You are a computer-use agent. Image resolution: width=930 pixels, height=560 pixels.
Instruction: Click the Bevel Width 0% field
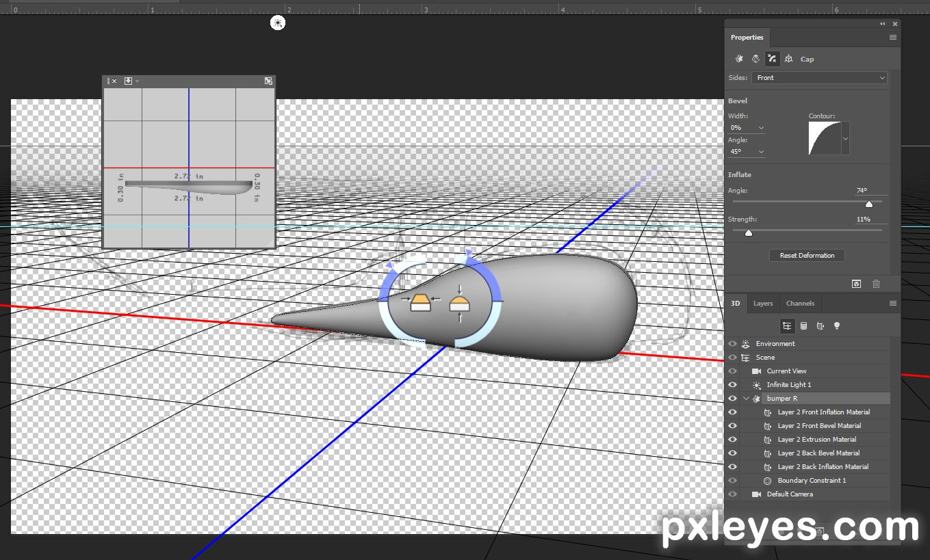[x=741, y=128]
